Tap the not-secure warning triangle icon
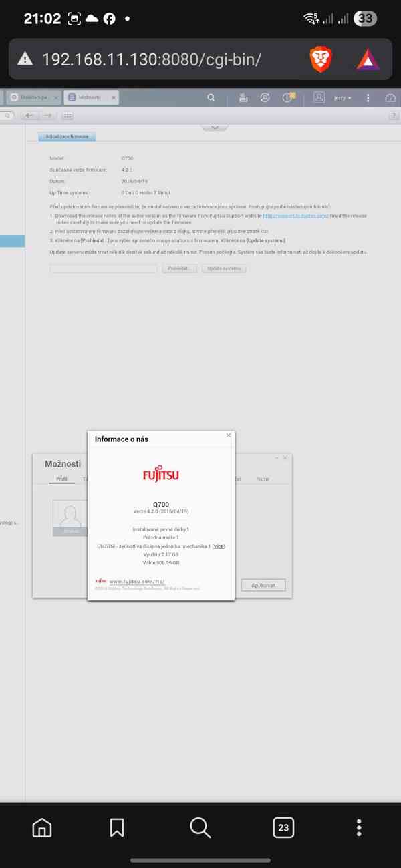Viewport: 401px width, 868px height. point(25,59)
